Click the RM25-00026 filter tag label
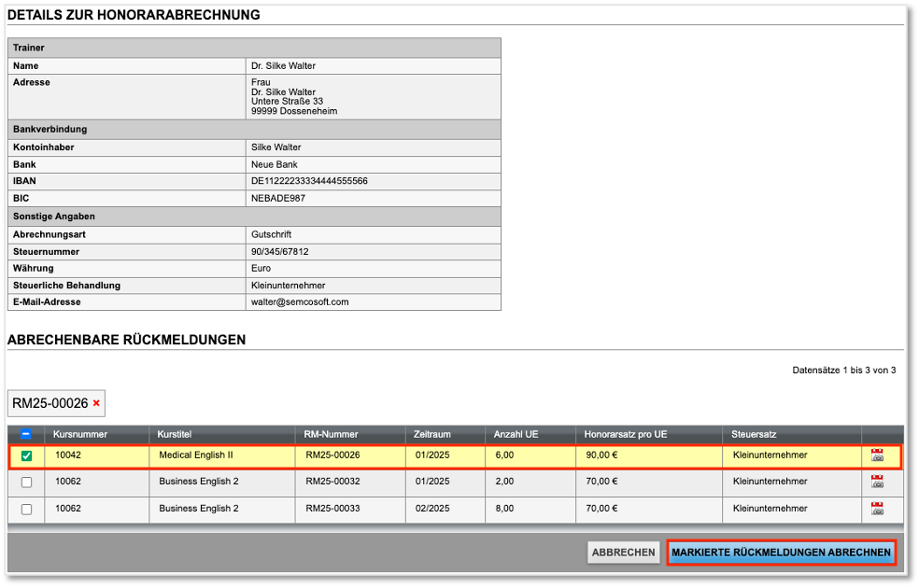Screen dimensions: 919x588 click(x=50, y=403)
